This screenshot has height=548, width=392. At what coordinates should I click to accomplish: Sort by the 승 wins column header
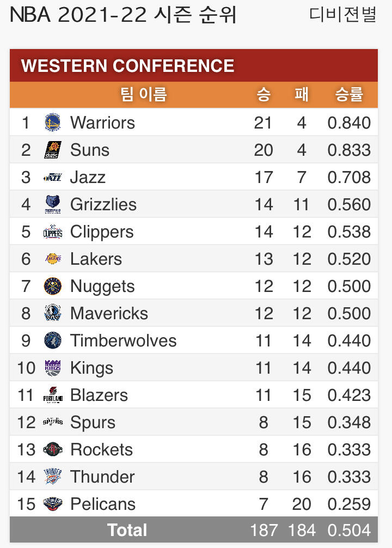(264, 95)
